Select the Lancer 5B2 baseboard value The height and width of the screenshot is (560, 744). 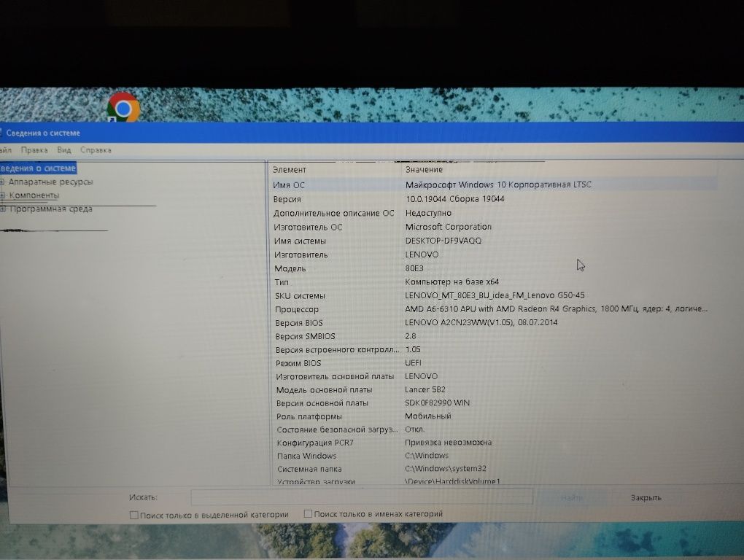pyautogui.click(x=425, y=389)
